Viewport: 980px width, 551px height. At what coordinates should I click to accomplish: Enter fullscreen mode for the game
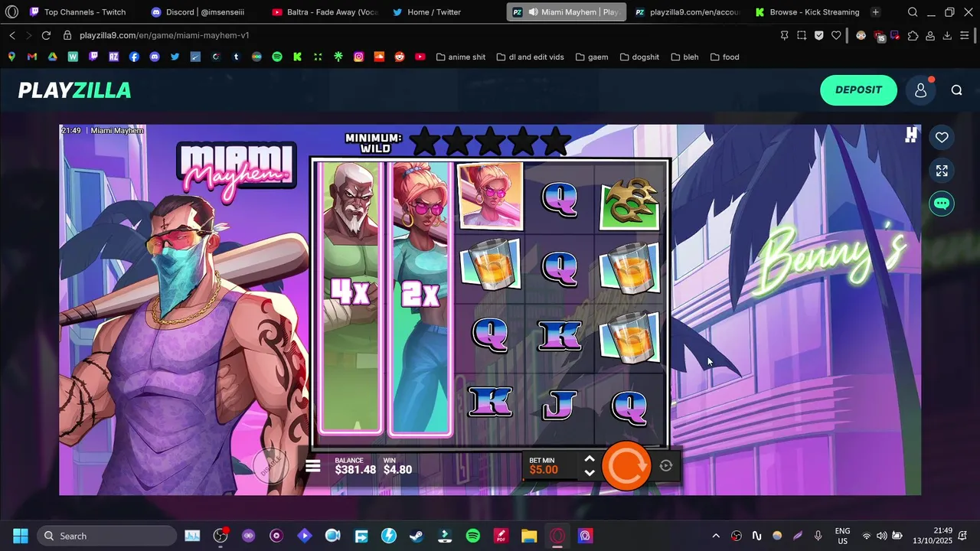click(x=942, y=171)
